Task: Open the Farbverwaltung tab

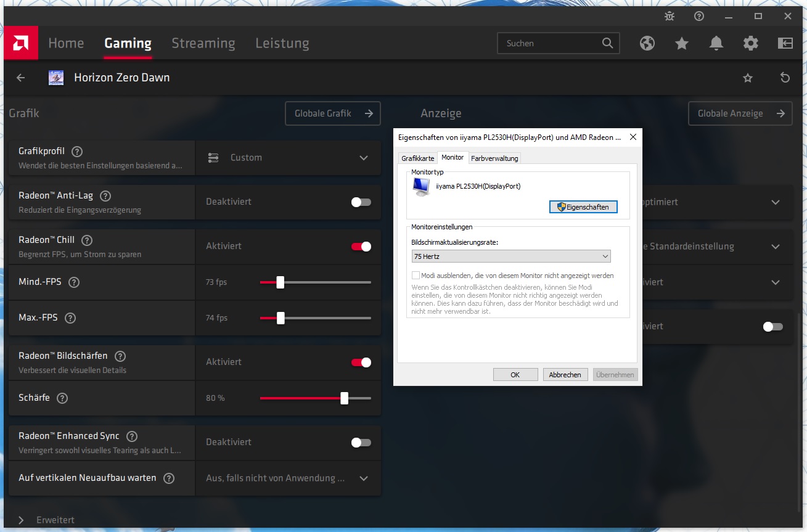Action: coord(494,158)
